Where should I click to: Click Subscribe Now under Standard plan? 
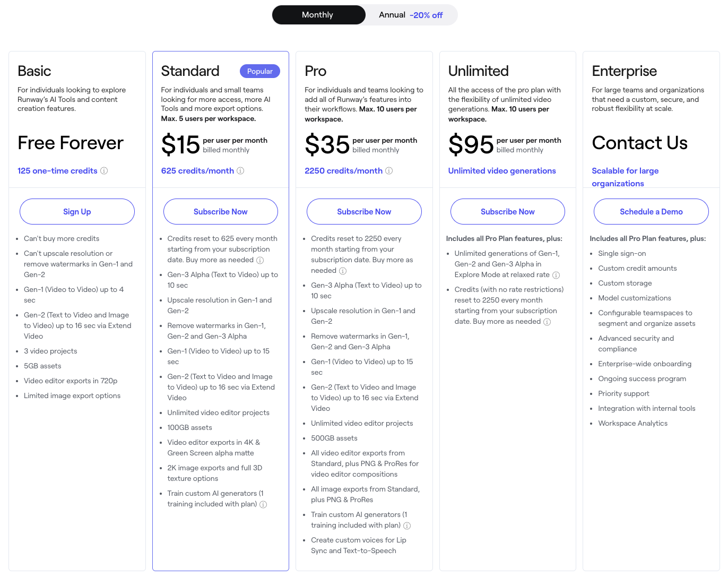tap(221, 212)
